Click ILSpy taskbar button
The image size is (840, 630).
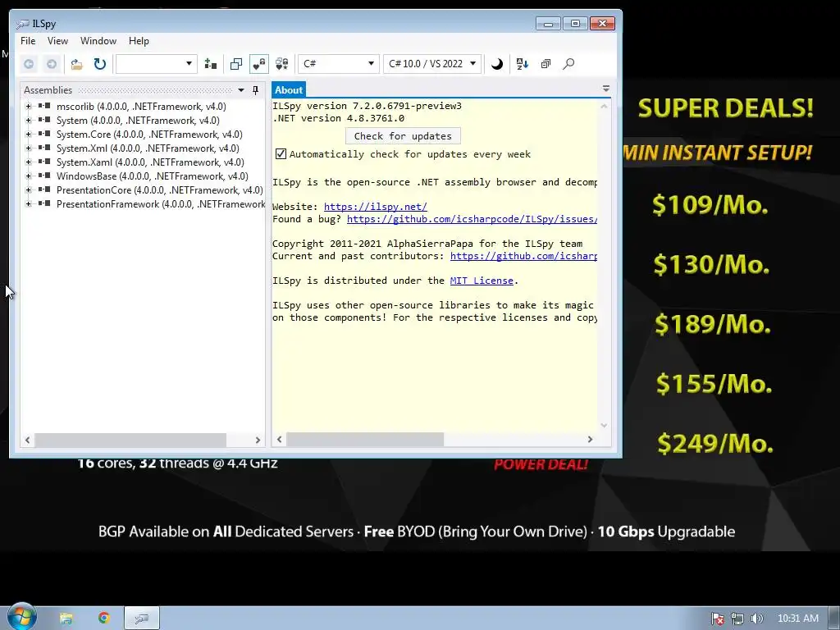142,619
